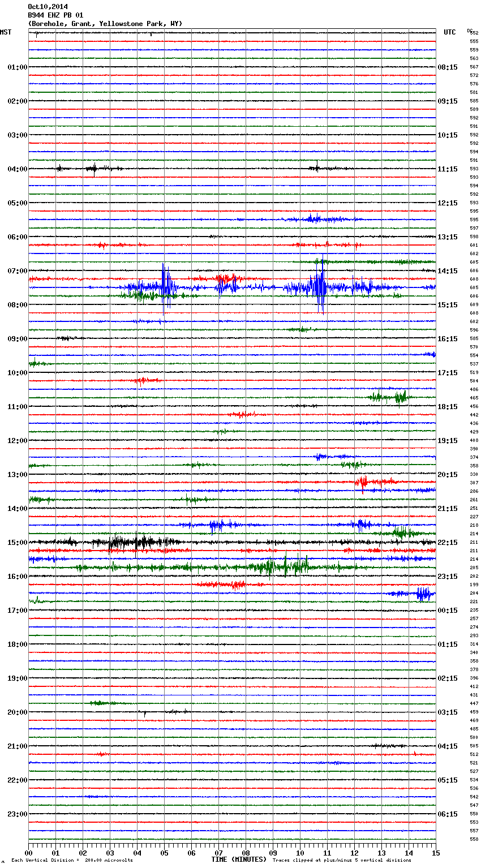Viewport: 481px width, 868px height.
Task: Click the UTC time zone label
Action: (450, 32)
